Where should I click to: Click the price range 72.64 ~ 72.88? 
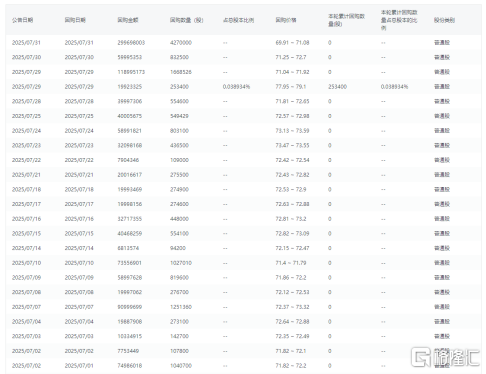[x=292, y=321]
